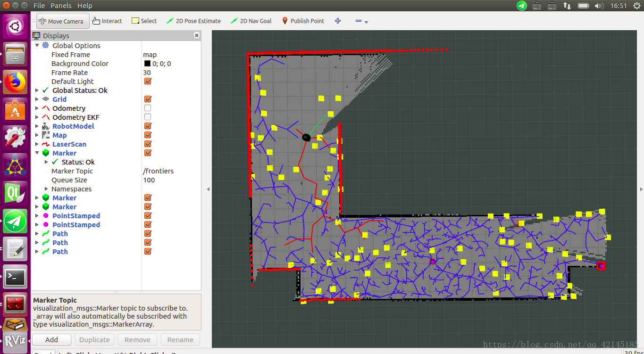
Task: Open System Settings gear-wrench launcher icon
Action: 16,138
